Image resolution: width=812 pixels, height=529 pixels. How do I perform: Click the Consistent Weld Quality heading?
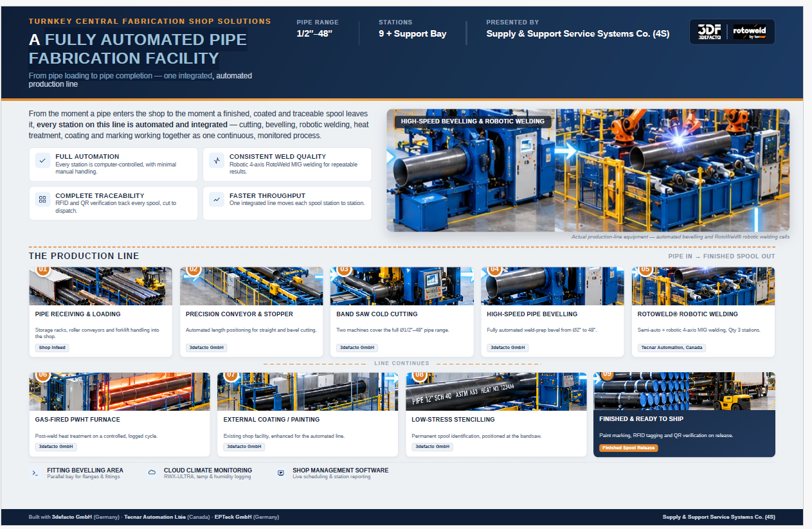point(278,156)
